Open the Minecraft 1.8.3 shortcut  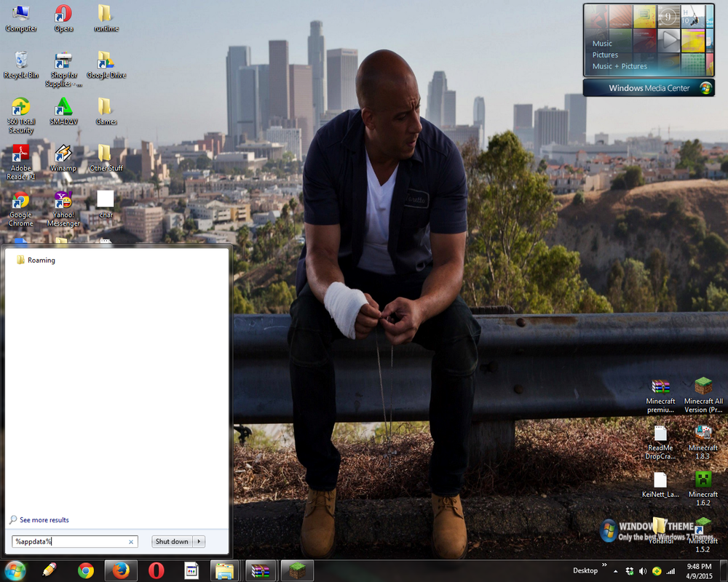tap(703, 442)
